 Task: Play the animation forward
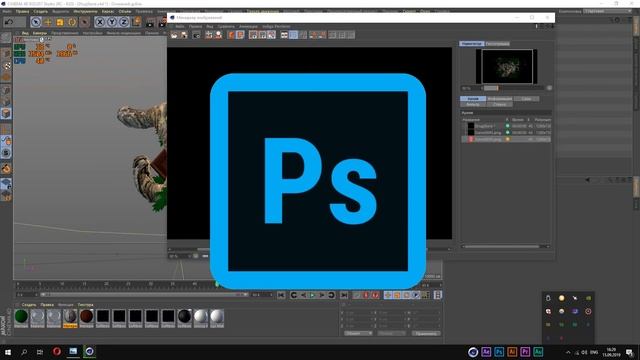[x=312, y=295]
